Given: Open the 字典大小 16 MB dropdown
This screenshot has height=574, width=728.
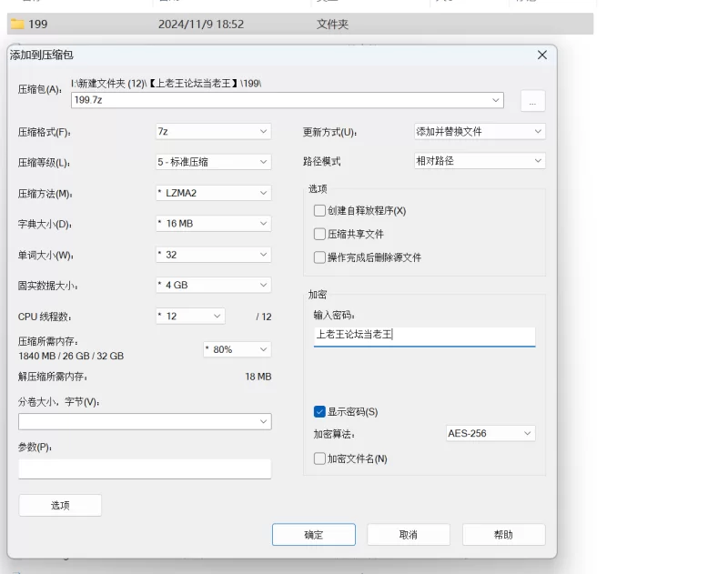Looking at the screenshot, I should (x=213, y=224).
